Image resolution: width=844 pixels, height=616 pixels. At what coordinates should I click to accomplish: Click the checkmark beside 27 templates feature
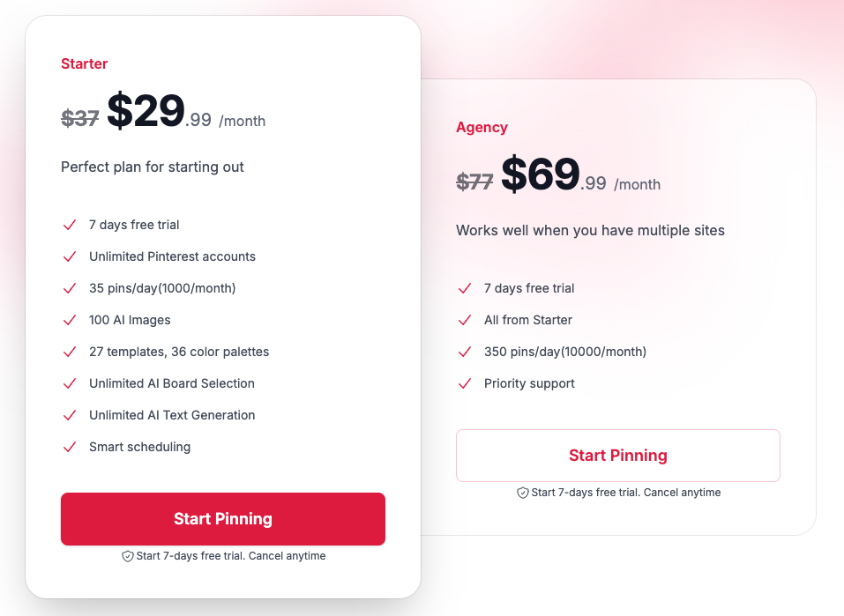70,352
